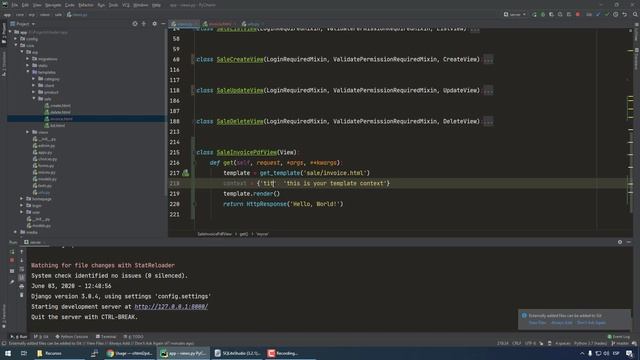The image size is (640, 360).
Task: Open the http://127.0.0.1:8000/ server link
Action: (x=171, y=307)
